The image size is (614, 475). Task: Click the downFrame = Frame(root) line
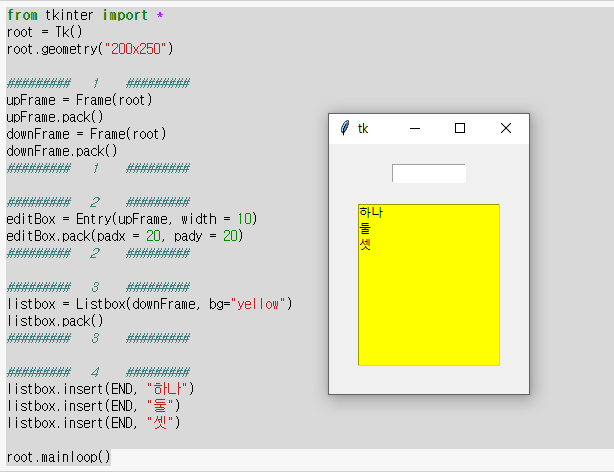point(86,134)
